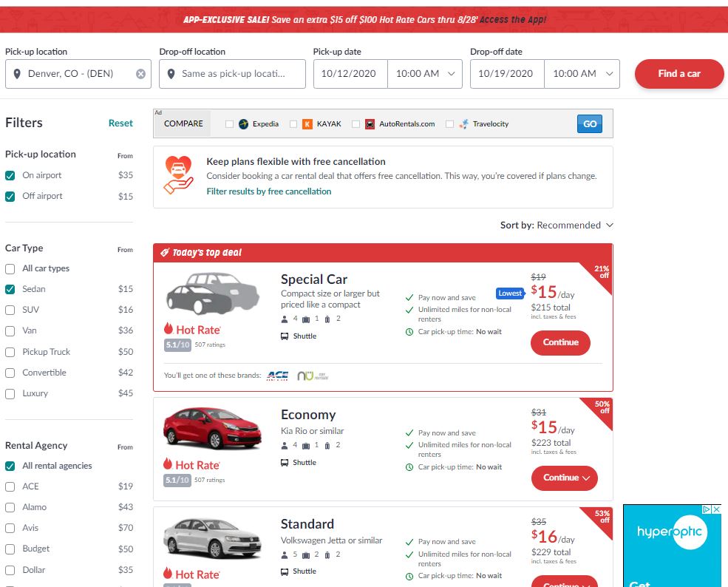The width and height of the screenshot is (728, 587).
Task: Click the GO compare button
Action: 590,124
